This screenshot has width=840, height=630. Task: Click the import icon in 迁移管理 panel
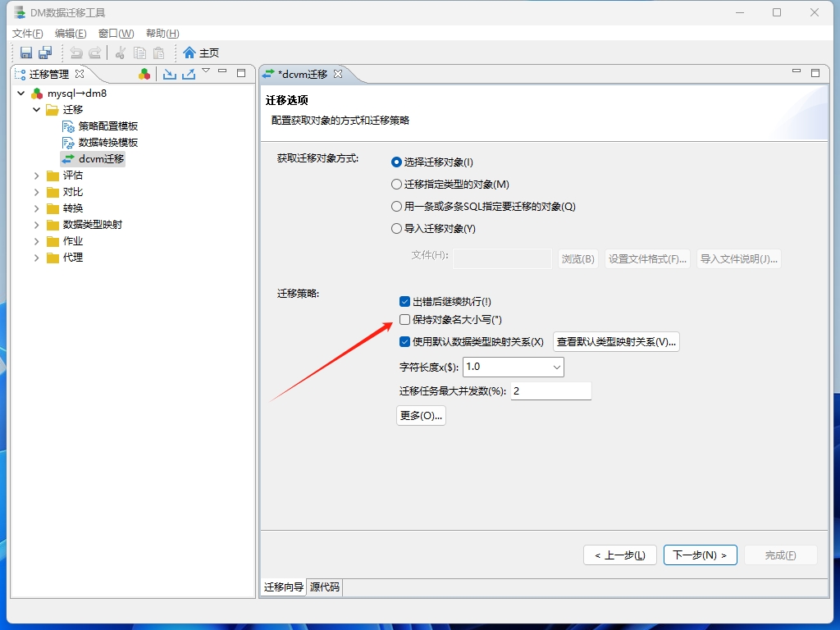pyautogui.click(x=170, y=74)
